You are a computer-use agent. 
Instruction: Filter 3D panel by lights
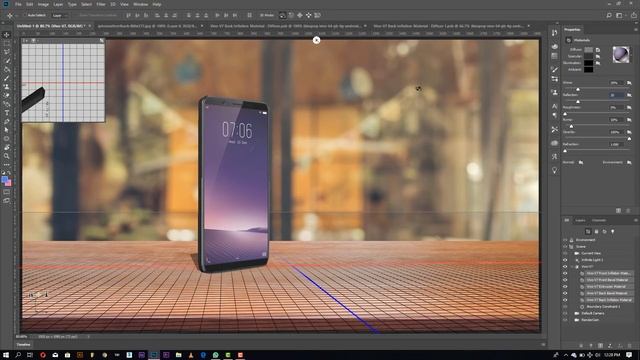tap(613, 231)
